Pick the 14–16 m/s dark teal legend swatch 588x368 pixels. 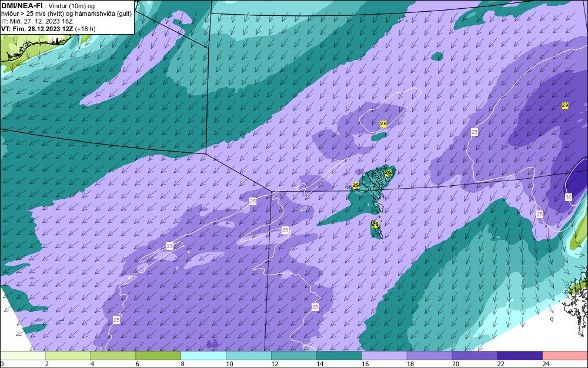click(x=339, y=356)
